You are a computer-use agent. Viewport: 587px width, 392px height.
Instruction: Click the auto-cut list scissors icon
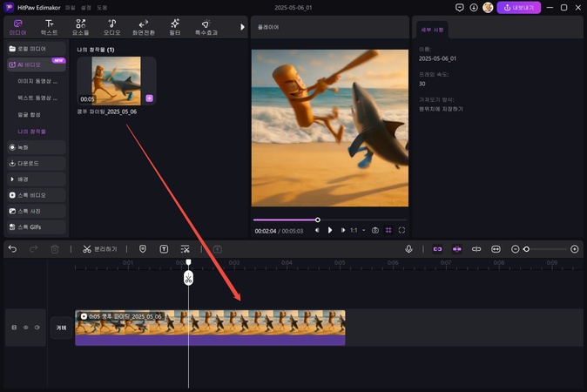185,249
